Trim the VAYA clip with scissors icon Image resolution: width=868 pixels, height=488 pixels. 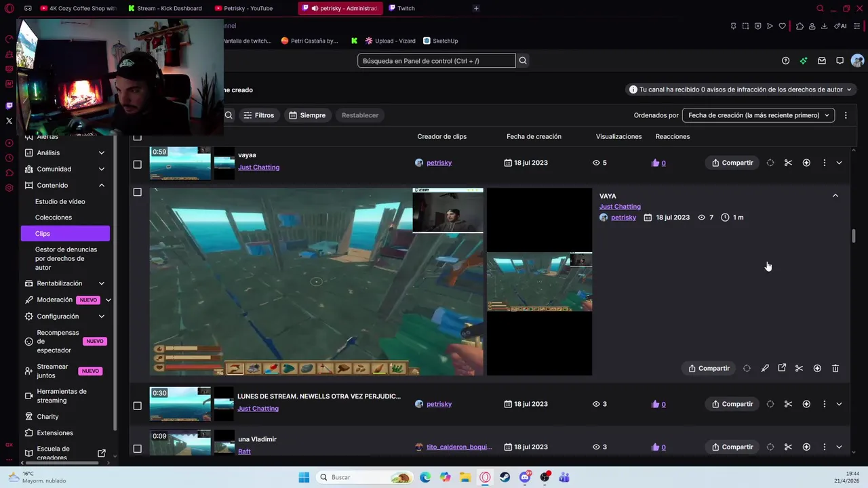[799, 368]
